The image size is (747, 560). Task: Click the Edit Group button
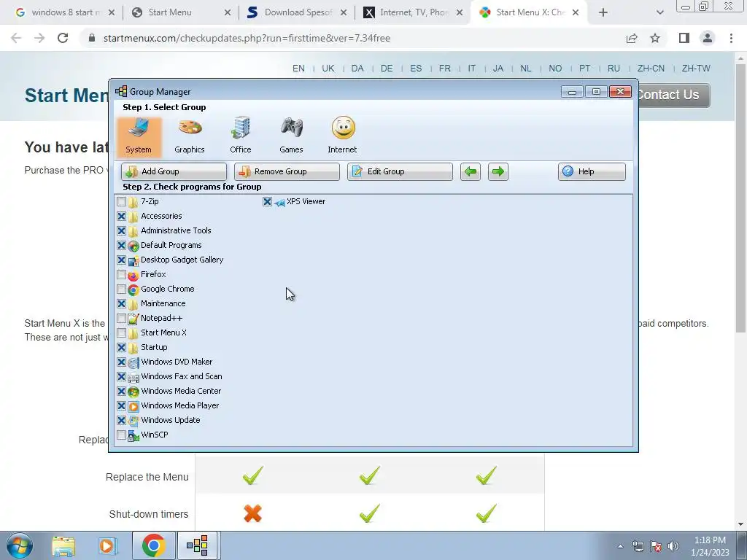[400, 171]
